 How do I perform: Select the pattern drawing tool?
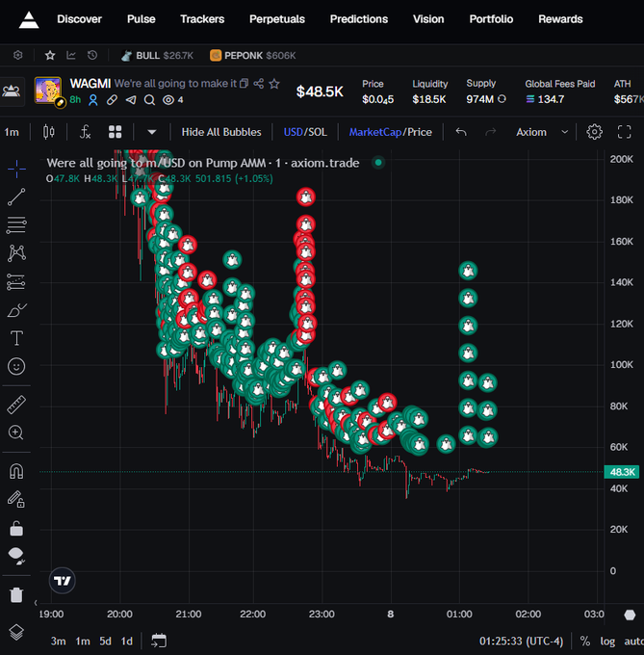pyautogui.click(x=16, y=253)
